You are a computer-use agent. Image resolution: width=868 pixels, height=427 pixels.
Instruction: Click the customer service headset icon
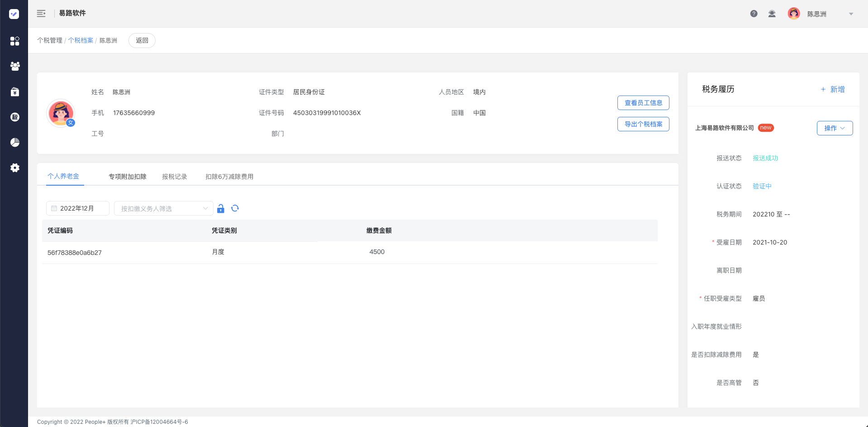click(772, 14)
